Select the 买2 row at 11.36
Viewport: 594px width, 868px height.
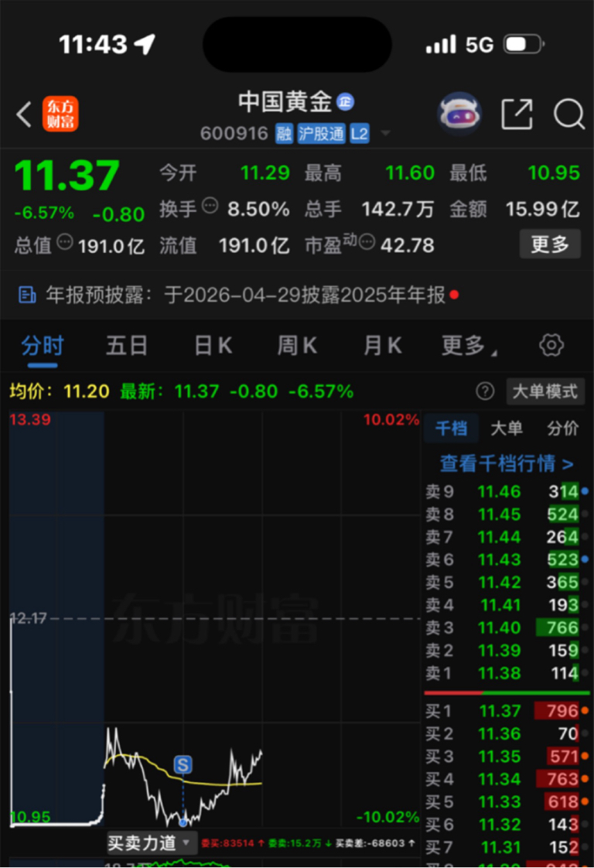(x=507, y=733)
